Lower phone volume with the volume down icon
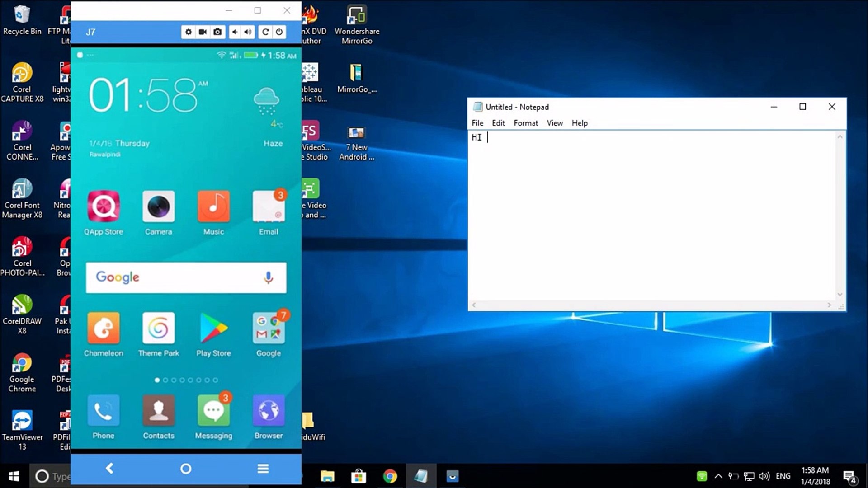This screenshot has width=868, height=488. point(235,32)
